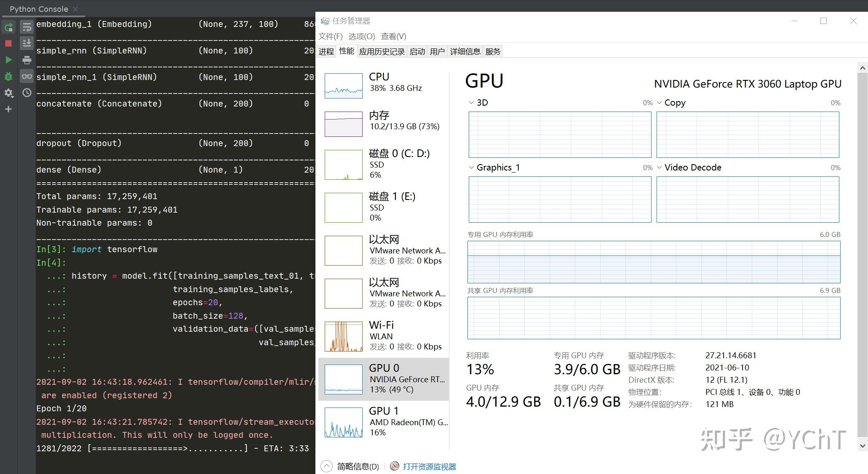Select the green debug bug icon
The width and height of the screenshot is (868, 474).
pyautogui.click(x=8, y=76)
